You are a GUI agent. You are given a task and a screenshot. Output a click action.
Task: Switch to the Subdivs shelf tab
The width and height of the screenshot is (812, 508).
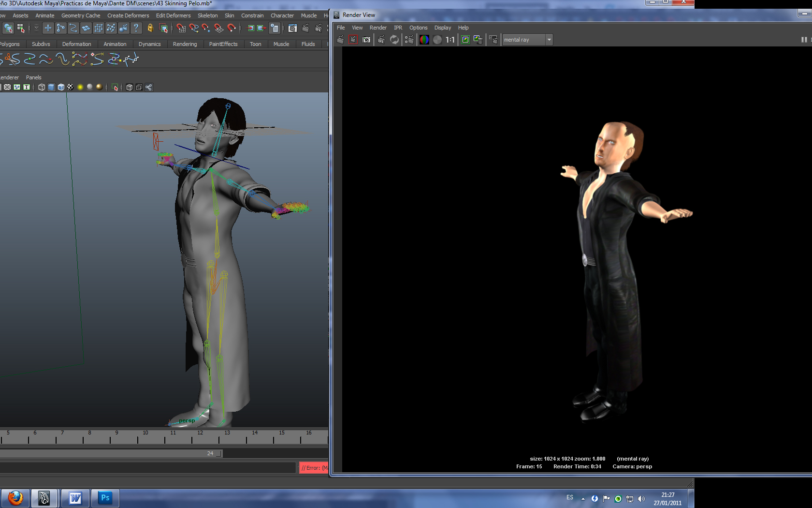click(41, 44)
